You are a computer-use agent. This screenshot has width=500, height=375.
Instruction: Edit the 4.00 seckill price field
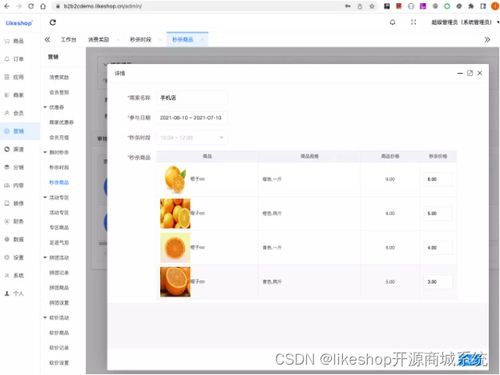pyautogui.click(x=438, y=247)
